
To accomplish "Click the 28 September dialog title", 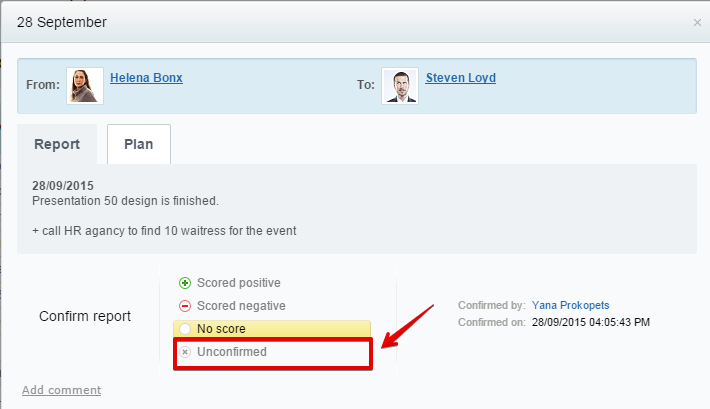I will pyautogui.click(x=62, y=22).
